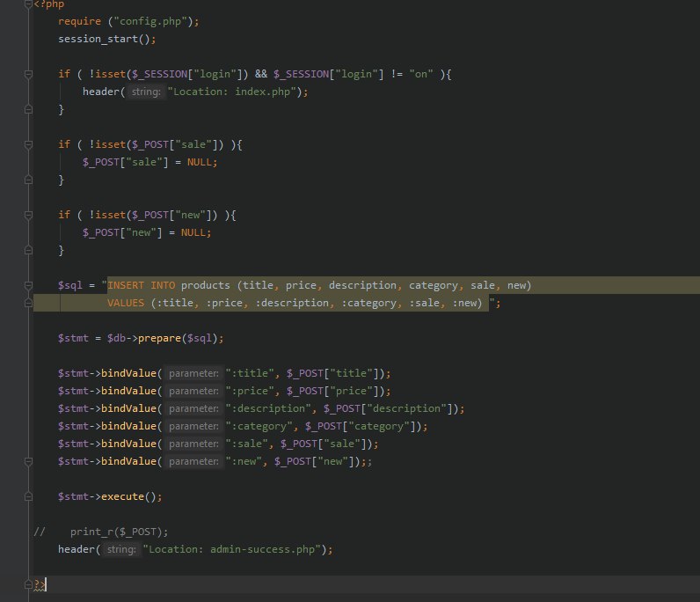Click the VALUES keyword in the SQL string
700x602 pixels.
point(126,303)
